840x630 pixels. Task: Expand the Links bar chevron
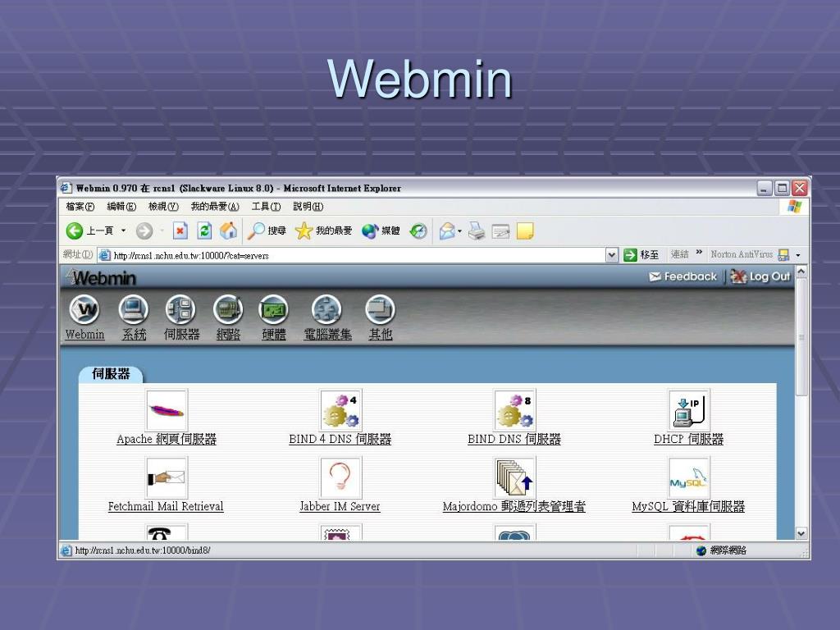(699, 252)
